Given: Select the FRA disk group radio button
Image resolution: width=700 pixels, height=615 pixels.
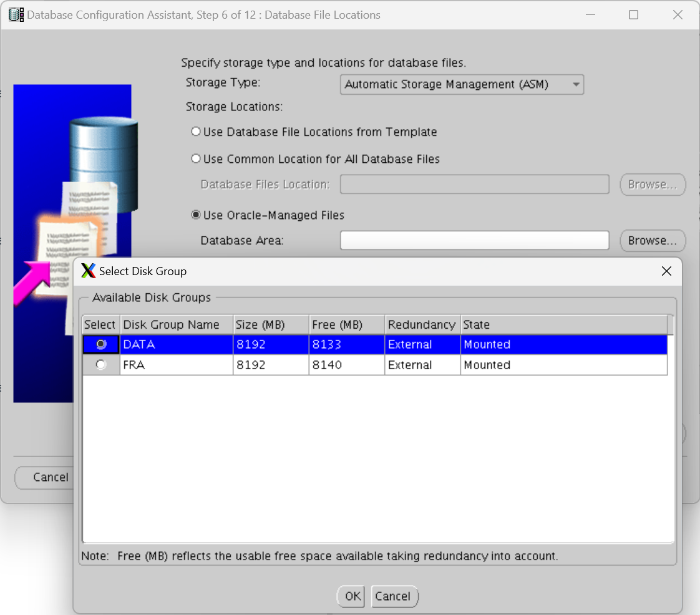Looking at the screenshot, I should (101, 365).
